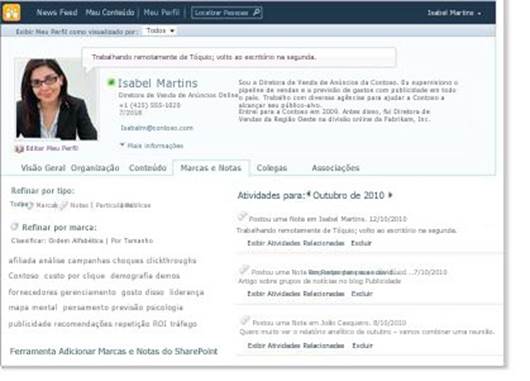
Task: Switch to the Visão Geral tab
Action: (43, 168)
